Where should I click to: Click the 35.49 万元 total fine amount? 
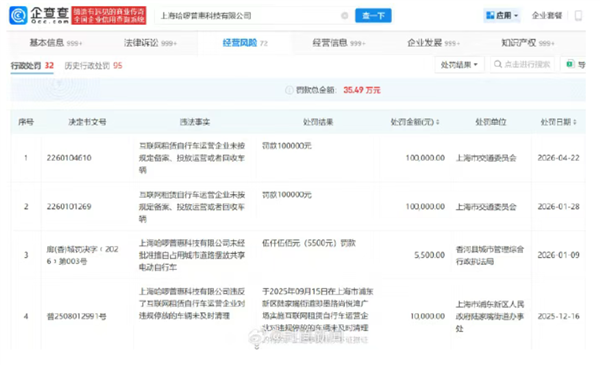tap(362, 90)
